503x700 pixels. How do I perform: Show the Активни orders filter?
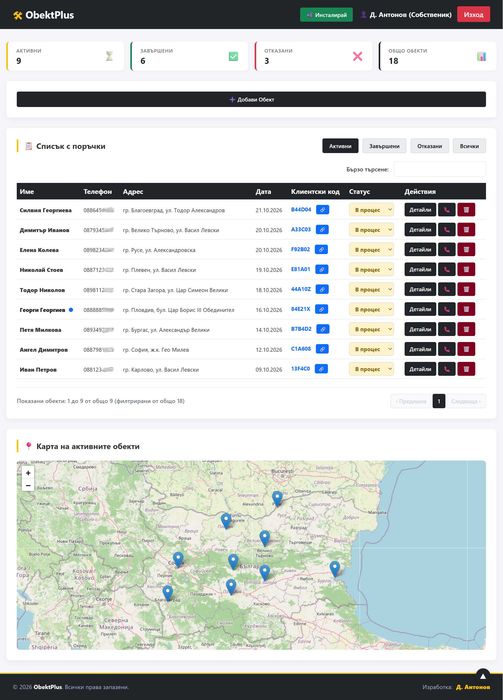coord(340,146)
